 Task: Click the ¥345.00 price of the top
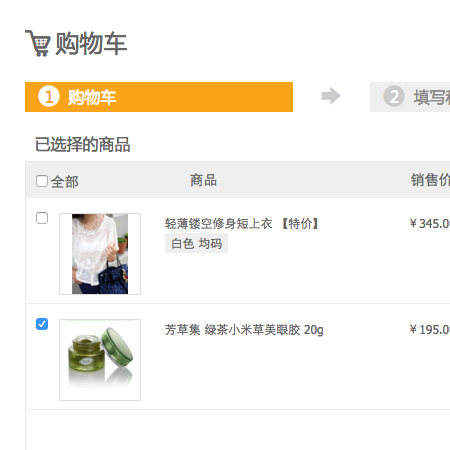430,224
